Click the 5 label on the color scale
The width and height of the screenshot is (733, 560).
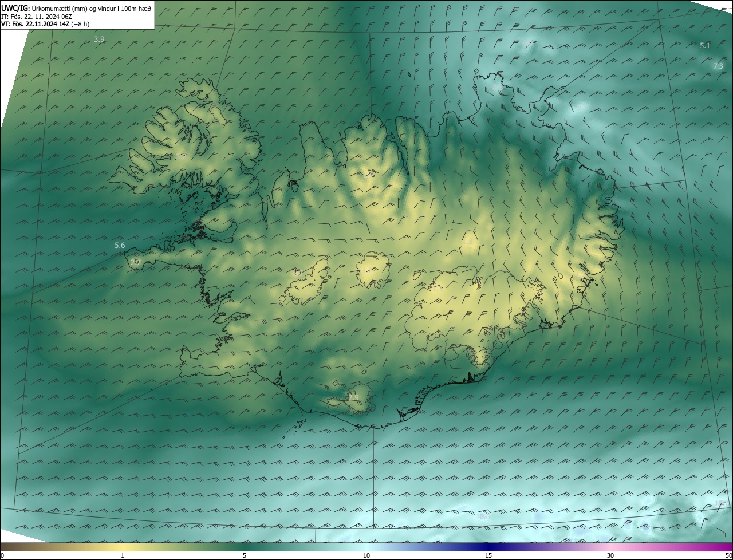pyautogui.click(x=245, y=555)
